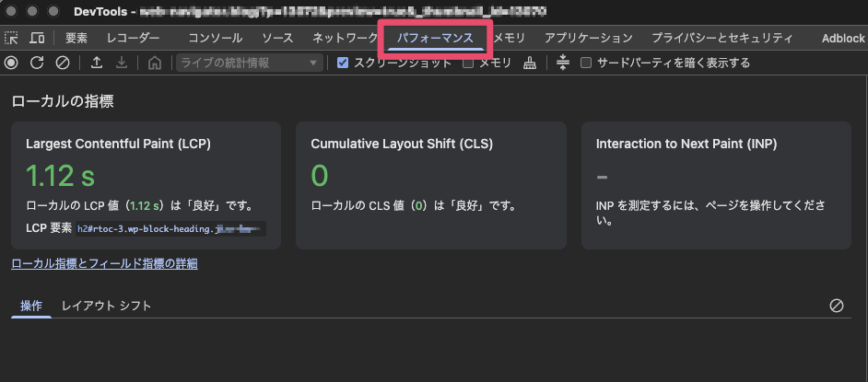Close the DevTools window with red button
Screen dimensions: 868x382
tap(10, 11)
